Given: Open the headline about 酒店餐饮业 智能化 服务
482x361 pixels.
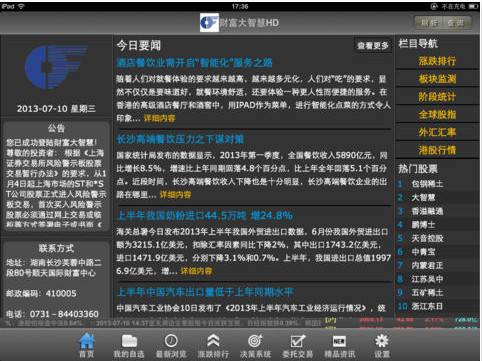Looking at the screenshot, I should (x=194, y=63).
